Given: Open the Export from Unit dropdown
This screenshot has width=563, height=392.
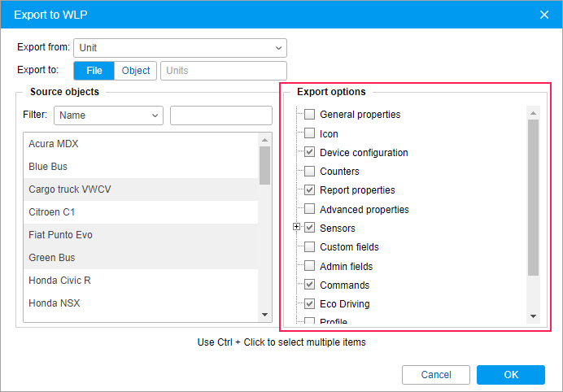Looking at the screenshot, I should tap(181, 48).
